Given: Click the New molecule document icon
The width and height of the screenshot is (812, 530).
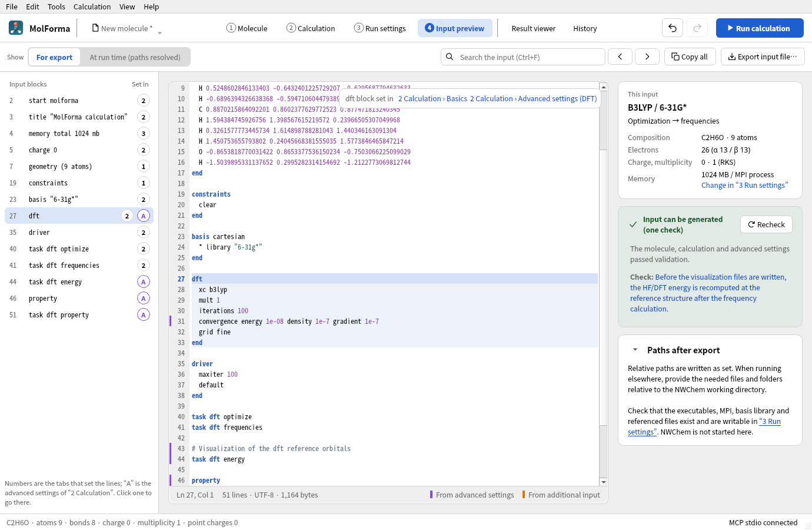Looking at the screenshot, I should click(x=95, y=28).
